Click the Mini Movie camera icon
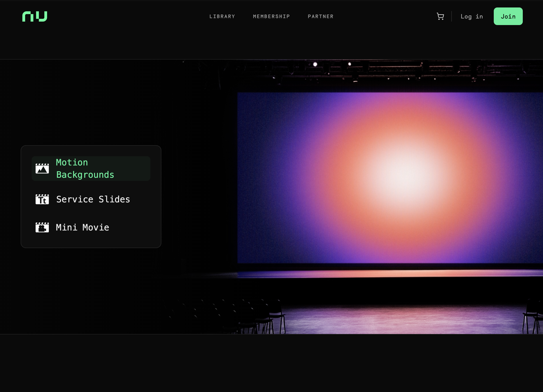This screenshot has height=392, width=543. point(42,227)
